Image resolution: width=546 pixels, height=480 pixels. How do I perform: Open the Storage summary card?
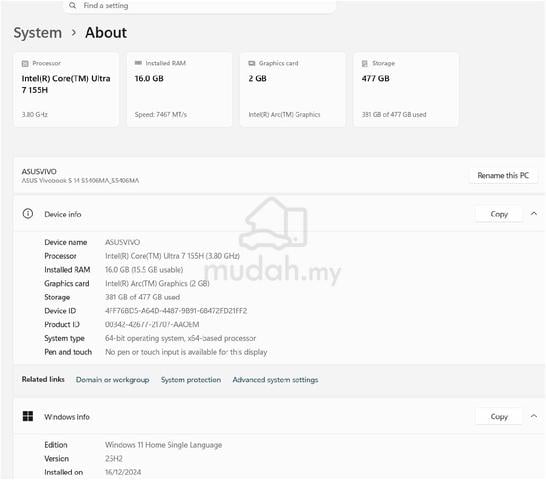[x=406, y=90]
